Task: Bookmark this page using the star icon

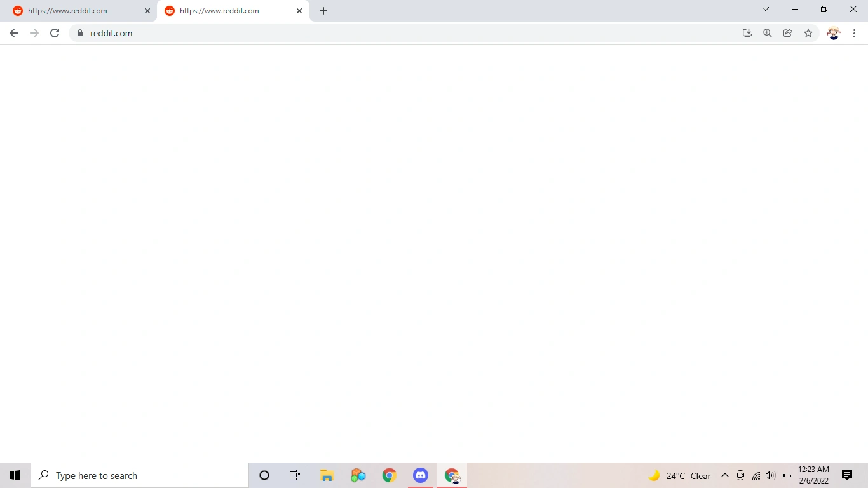Action: [x=808, y=32]
